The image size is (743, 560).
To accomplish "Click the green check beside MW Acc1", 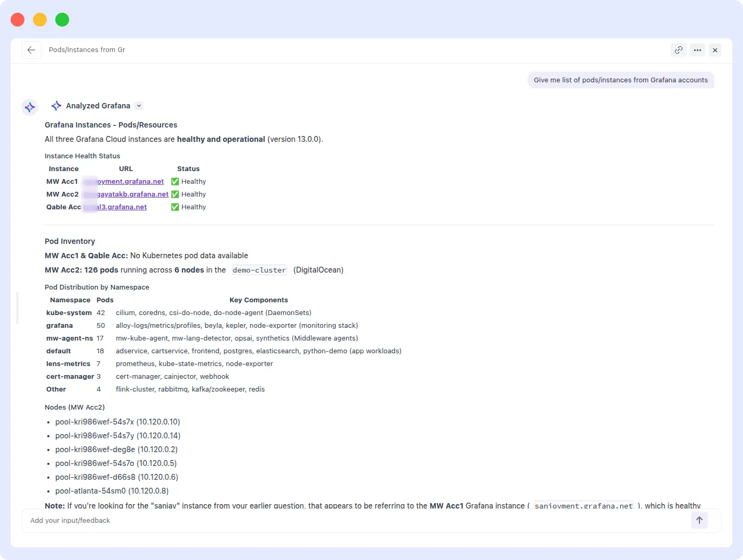I will click(x=175, y=182).
